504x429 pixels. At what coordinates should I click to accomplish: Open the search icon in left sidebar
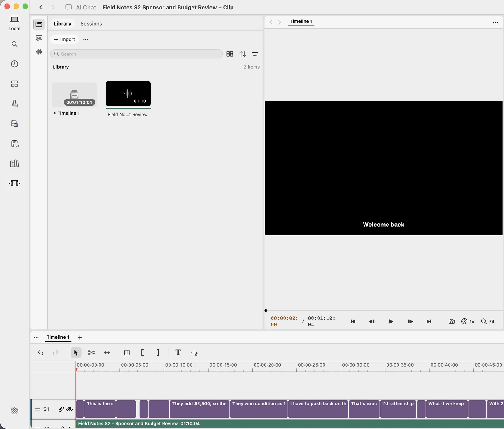[x=14, y=44]
